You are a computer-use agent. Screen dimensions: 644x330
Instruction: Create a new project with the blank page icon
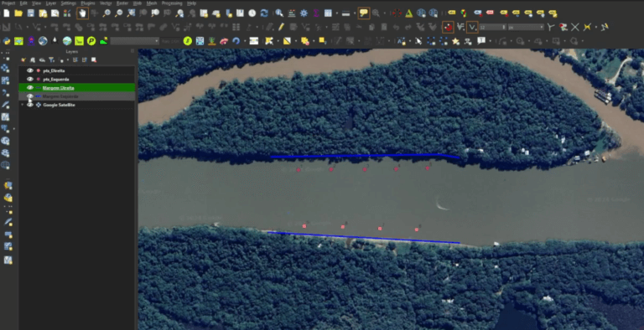point(7,13)
